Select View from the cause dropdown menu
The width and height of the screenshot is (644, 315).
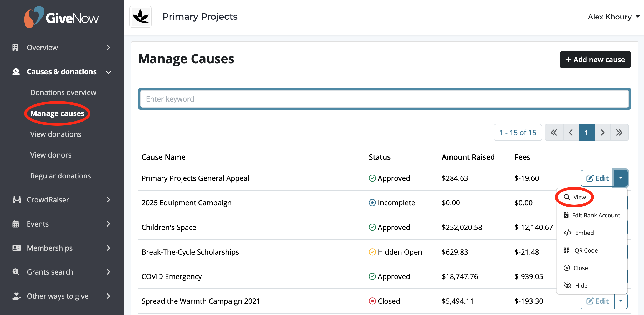tap(575, 197)
